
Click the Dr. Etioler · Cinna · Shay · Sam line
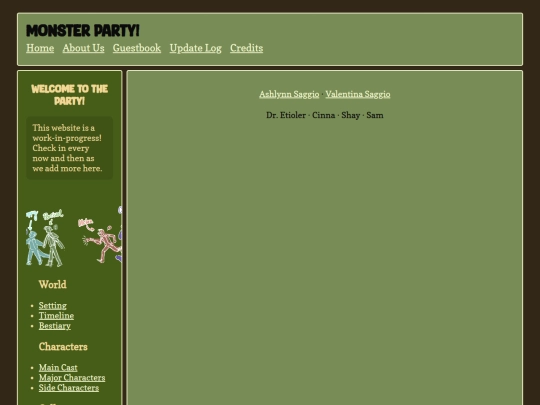(324, 115)
